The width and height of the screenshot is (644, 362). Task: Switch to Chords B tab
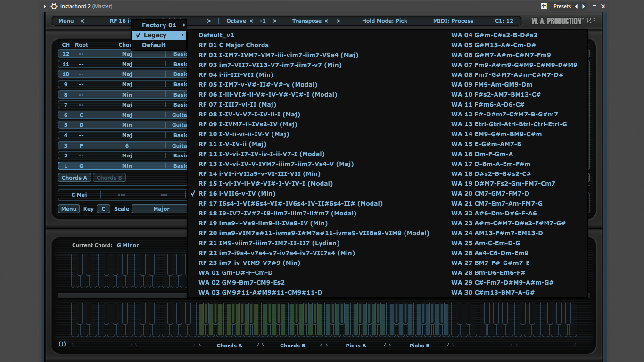109,178
